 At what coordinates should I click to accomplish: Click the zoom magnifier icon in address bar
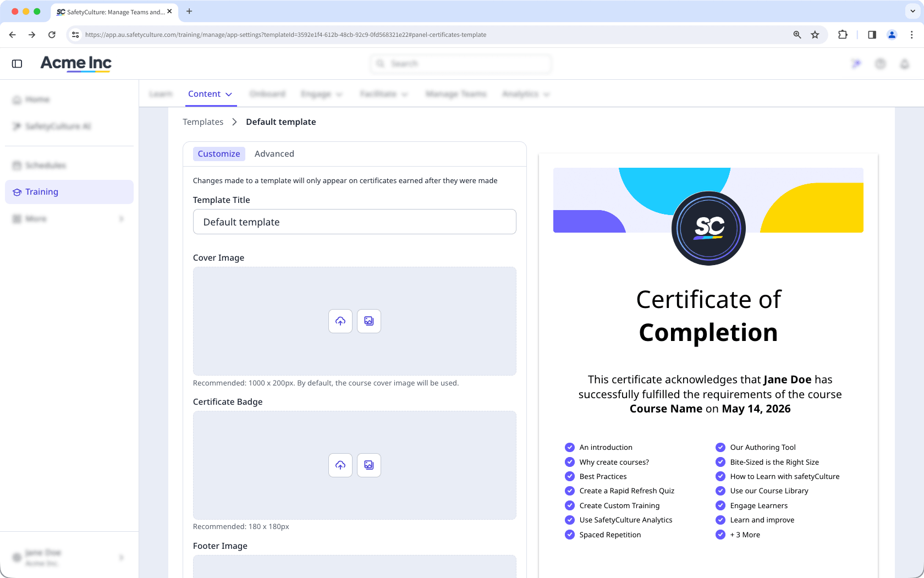tap(797, 35)
